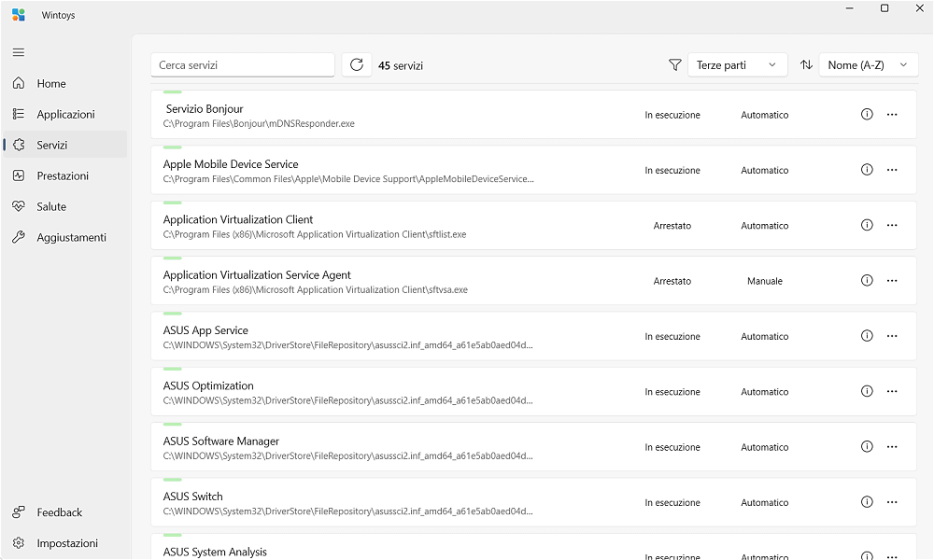The image size is (934, 560).
Task: Click the refresh services icon button
Action: [357, 65]
